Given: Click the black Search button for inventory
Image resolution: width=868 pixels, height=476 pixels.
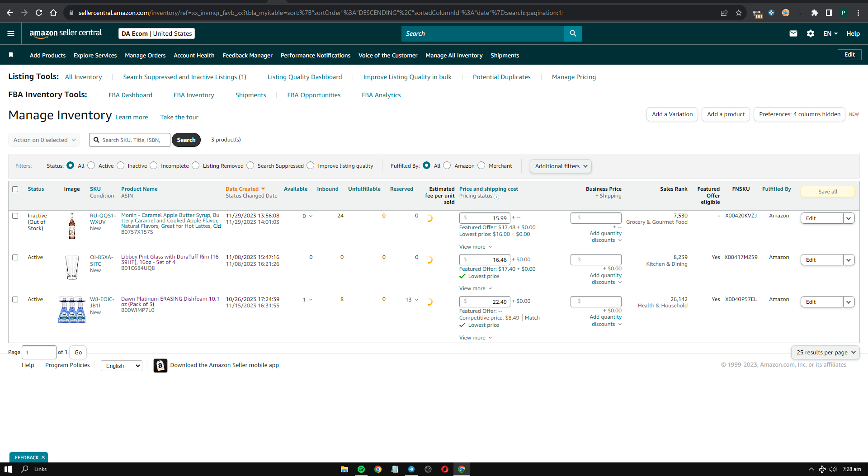Looking at the screenshot, I should coord(186,140).
